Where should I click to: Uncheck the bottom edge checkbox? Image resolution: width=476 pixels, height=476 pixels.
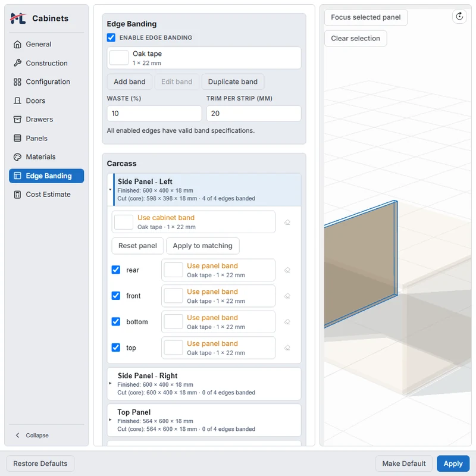[x=115, y=322]
